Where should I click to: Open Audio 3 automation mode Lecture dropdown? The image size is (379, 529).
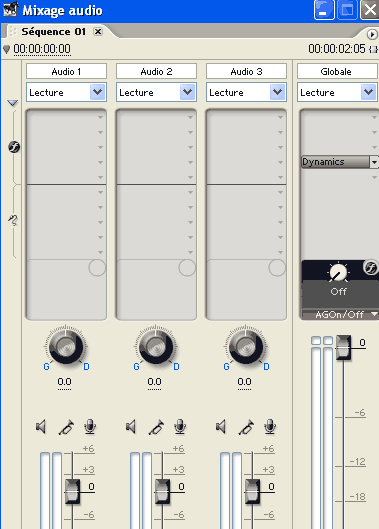click(x=277, y=92)
